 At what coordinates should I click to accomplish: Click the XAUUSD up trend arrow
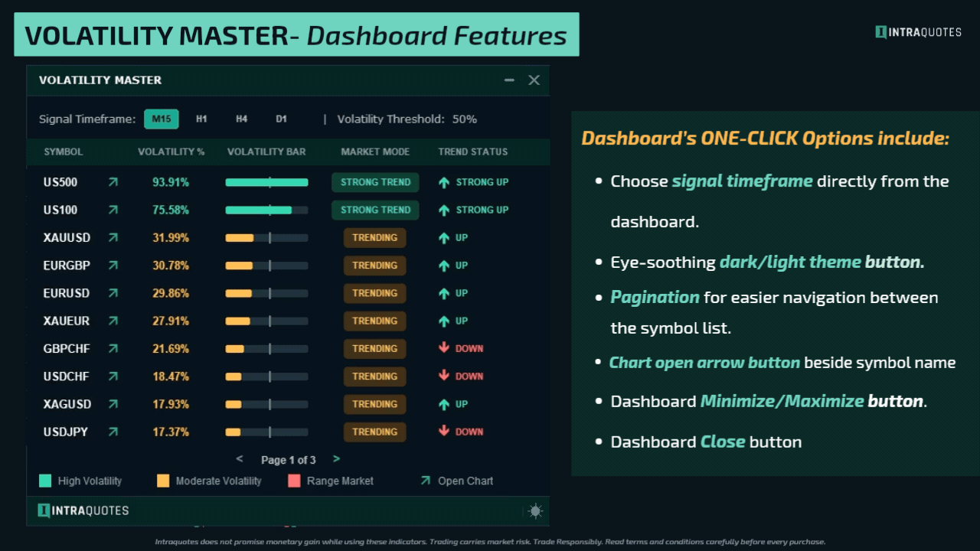tap(444, 238)
